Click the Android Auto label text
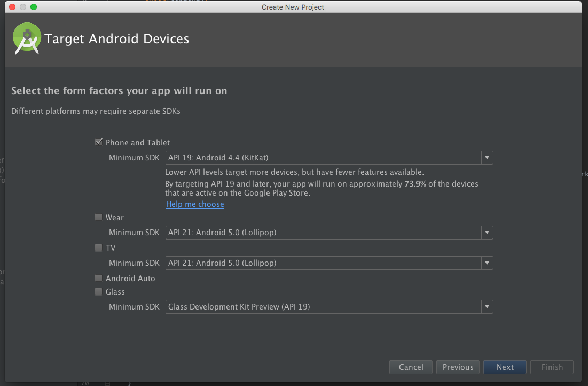Viewport: 588px width, 386px height. coord(130,278)
